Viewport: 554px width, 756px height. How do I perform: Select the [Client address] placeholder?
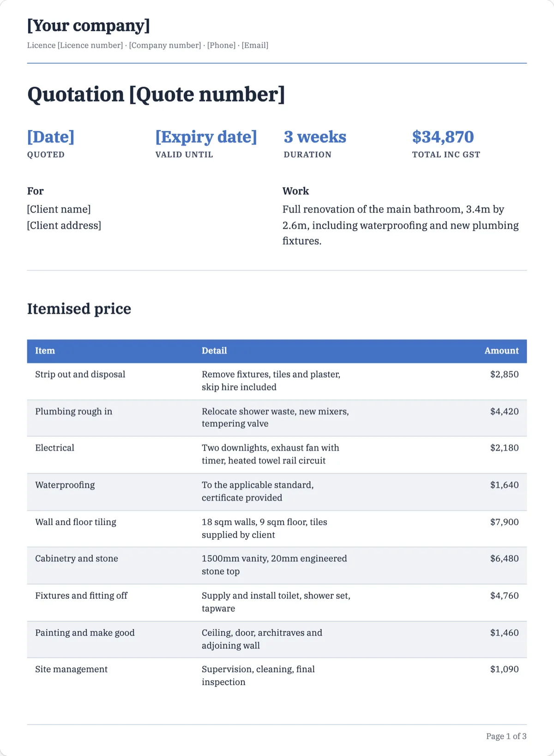pos(64,226)
